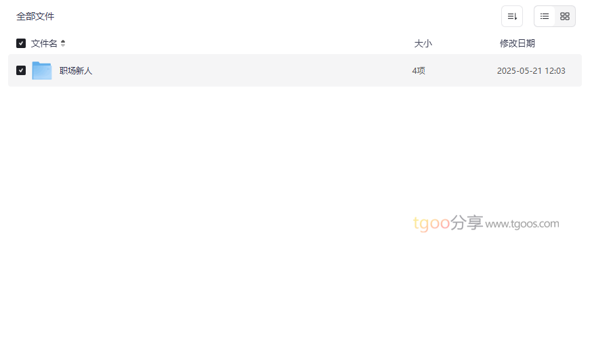Toggle the select-all files checkbox

[x=21, y=43]
